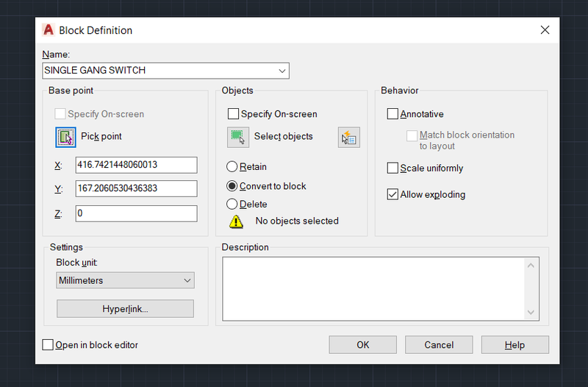This screenshot has width=588, height=387.
Task: Click the 'Select objects' label
Action: tap(284, 136)
